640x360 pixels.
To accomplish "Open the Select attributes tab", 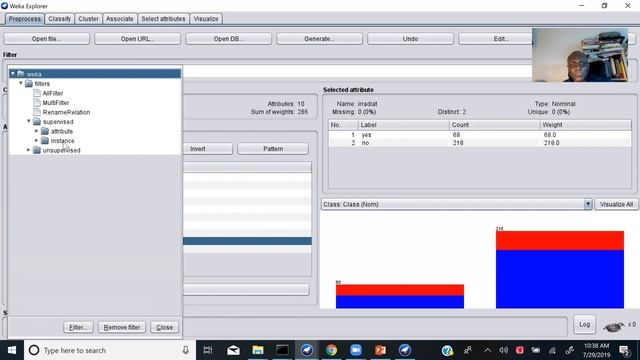I will point(163,19).
